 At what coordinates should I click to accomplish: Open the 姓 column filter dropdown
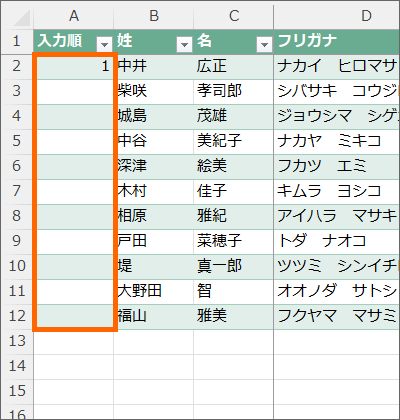pyautogui.click(x=184, y=44)
